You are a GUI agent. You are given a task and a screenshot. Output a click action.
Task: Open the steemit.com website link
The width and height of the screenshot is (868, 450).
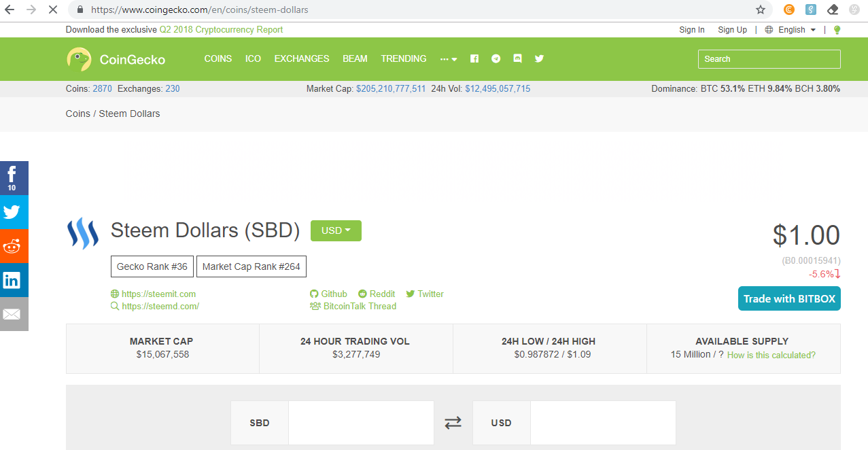(x=154, y=294)
